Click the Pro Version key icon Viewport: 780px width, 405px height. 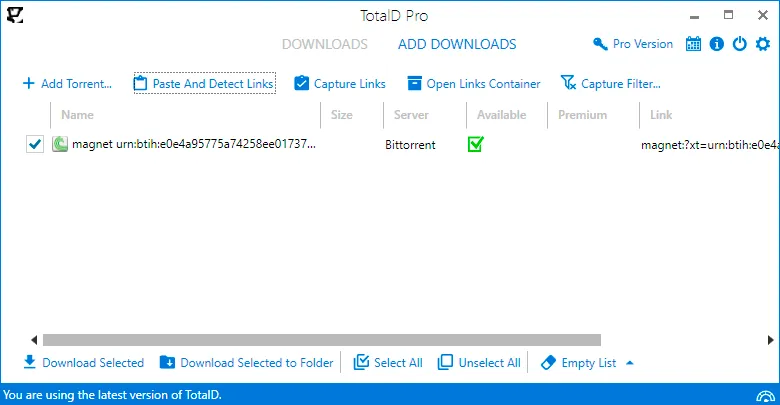click(600, 44)
